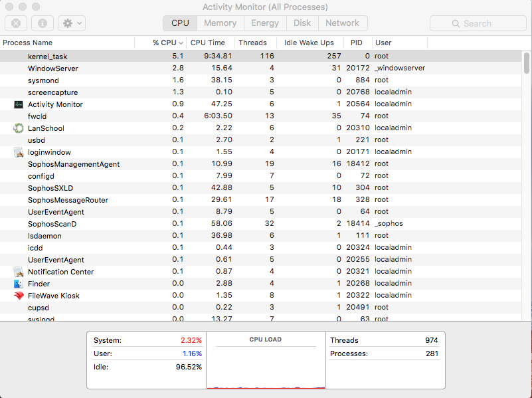The height and width of the screenshot is (398, 532).
Task: Select the configd process
Action: coord(260,176)
